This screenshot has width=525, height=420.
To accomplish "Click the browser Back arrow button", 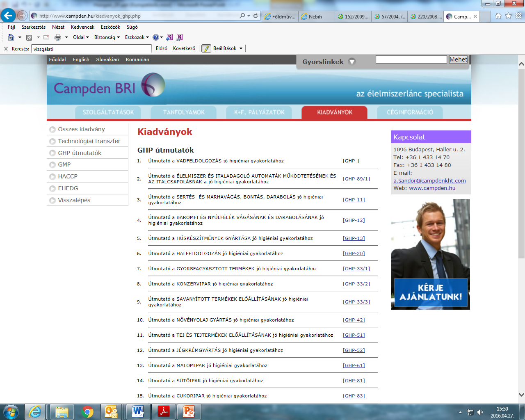I will [x=8, y=16].
